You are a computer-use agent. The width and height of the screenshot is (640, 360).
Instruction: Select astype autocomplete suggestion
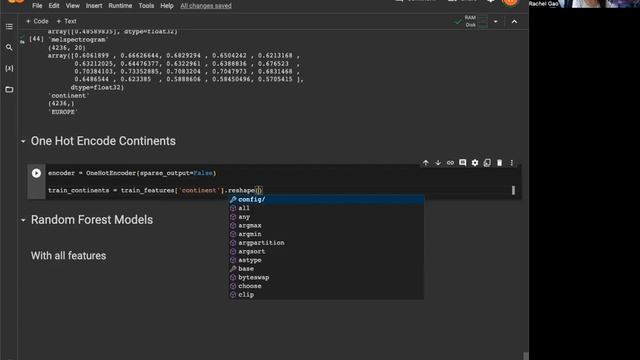click(x=326, y=260)
